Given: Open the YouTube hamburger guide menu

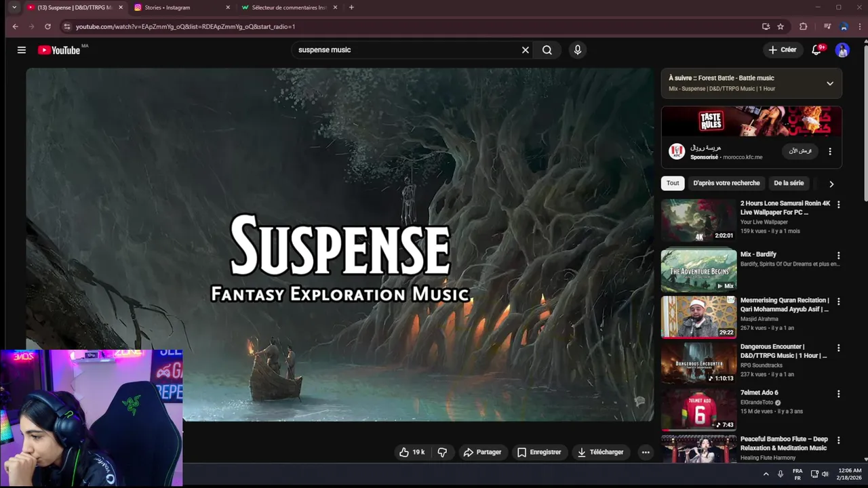Looking at the screenshot, I should (x=22, y=49).
